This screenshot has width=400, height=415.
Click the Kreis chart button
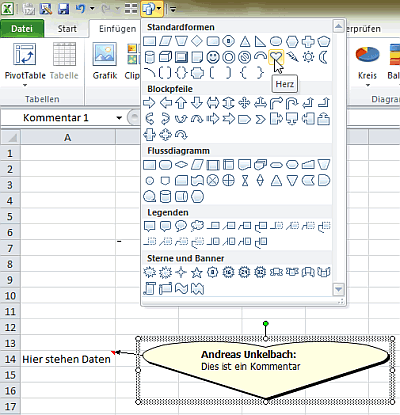[367, 61]
